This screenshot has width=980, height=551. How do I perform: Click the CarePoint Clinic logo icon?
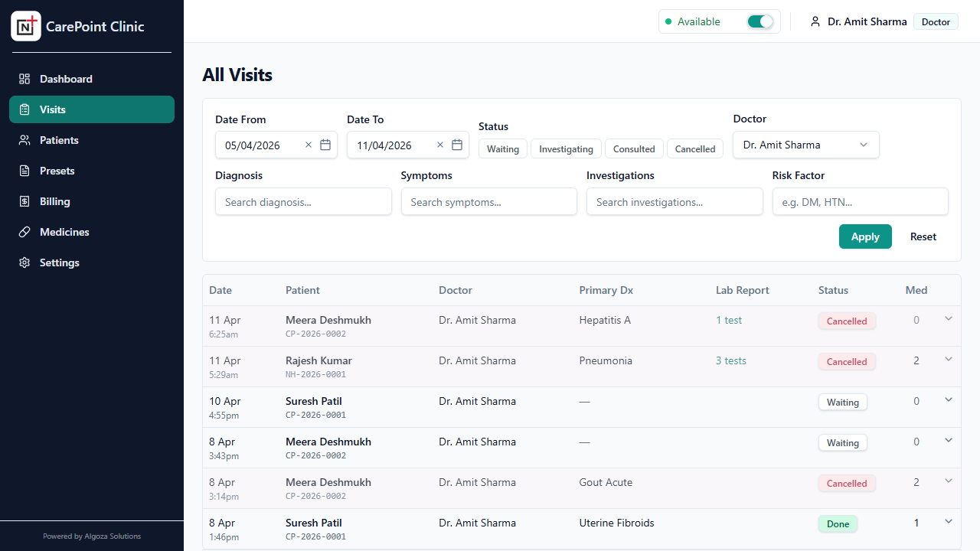click(x=26, y=26)
